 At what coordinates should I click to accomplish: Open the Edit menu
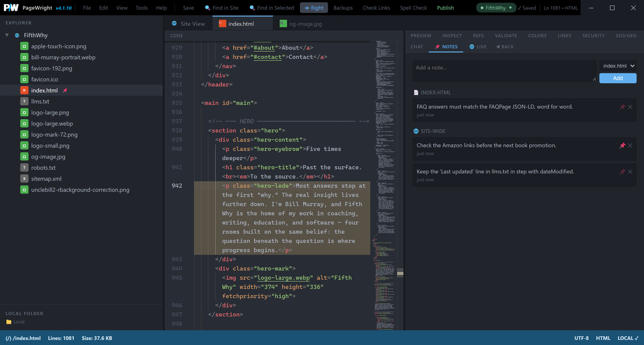(x=104, y=8)
